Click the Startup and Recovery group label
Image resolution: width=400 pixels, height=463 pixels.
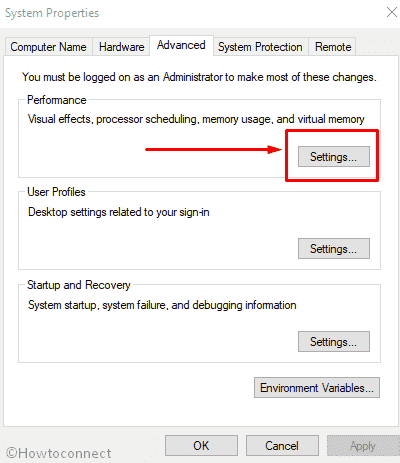[x=79, y=285]
